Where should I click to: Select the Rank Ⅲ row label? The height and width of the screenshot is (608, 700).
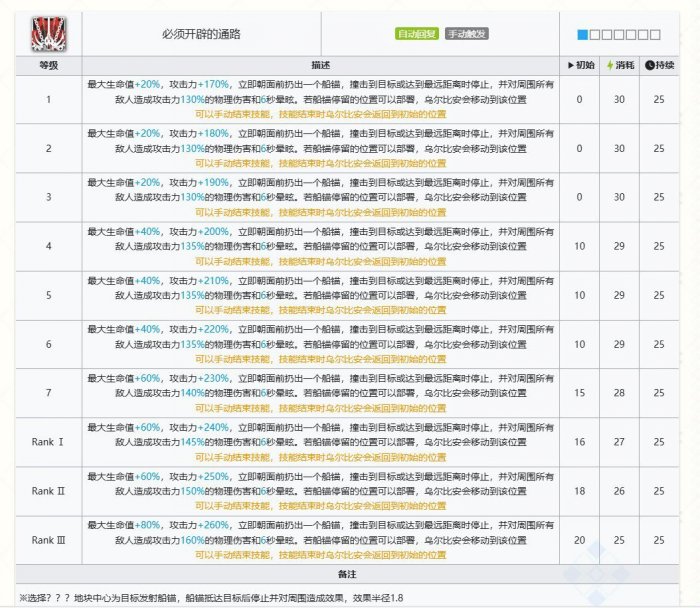[x=48, y=540]
